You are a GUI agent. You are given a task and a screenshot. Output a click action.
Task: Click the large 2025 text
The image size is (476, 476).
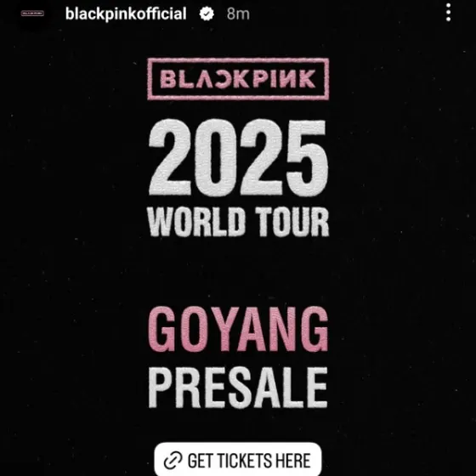point(238,157)
